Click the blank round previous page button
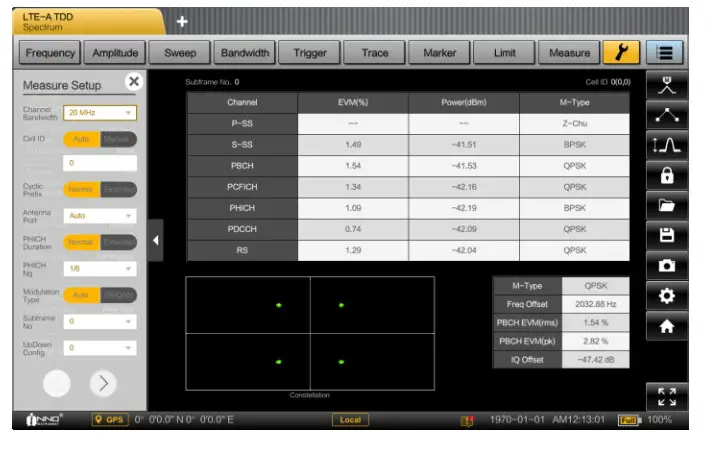The width and height of the screenshot is (707, 451). tap(56, 383)
